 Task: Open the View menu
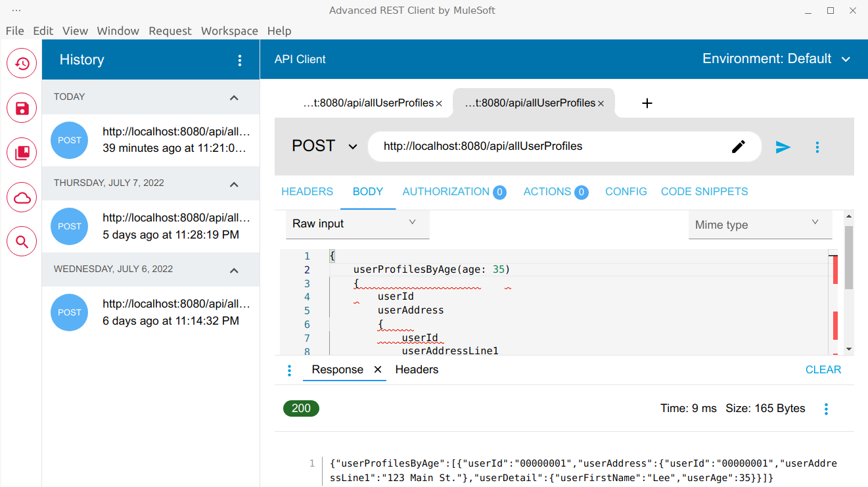pyautogui.click(x=76, y=31)
